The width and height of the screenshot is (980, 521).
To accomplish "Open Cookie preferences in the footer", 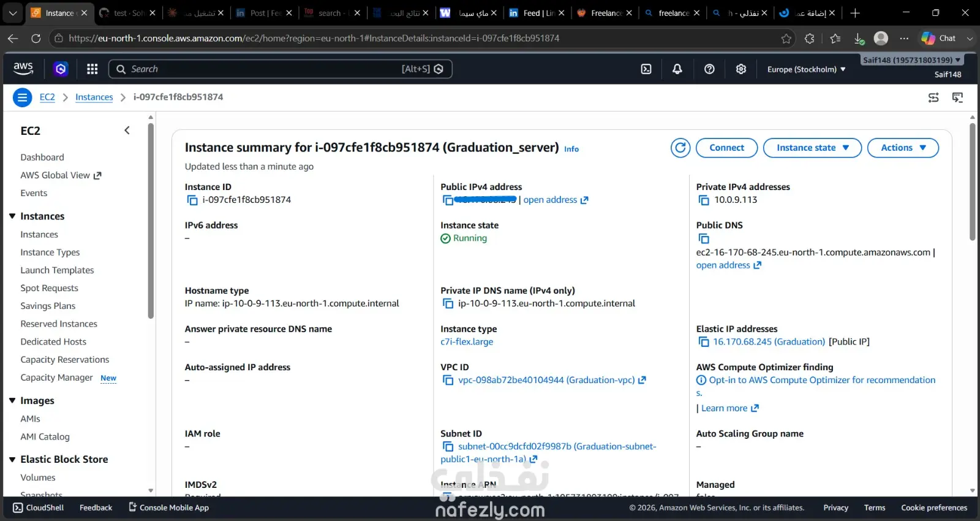I will 934,508.
